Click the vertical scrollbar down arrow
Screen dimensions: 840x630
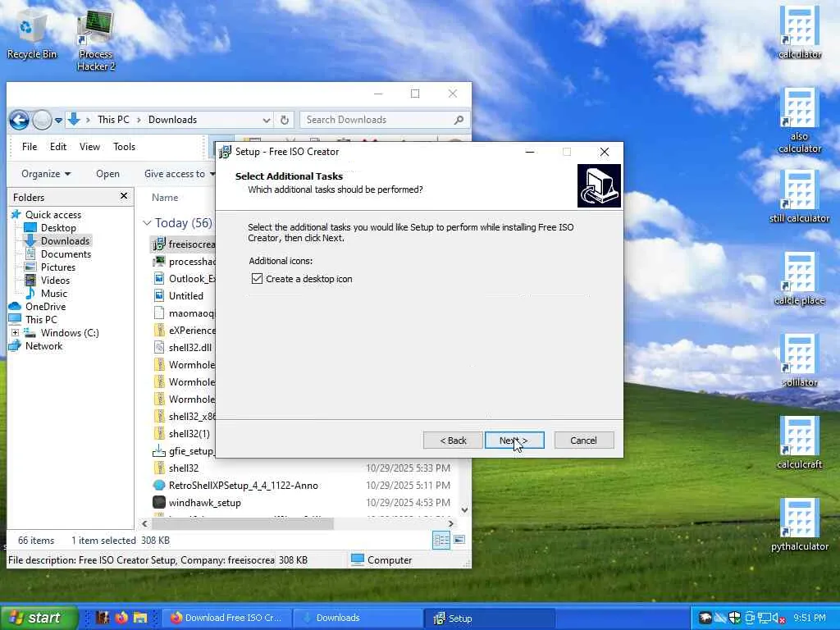pyautogui.click(x=464, y=510)
